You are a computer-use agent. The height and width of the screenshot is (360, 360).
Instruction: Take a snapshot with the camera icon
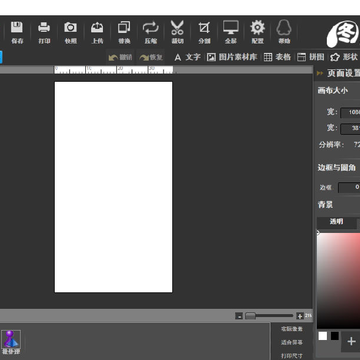(x=70, y=27)
